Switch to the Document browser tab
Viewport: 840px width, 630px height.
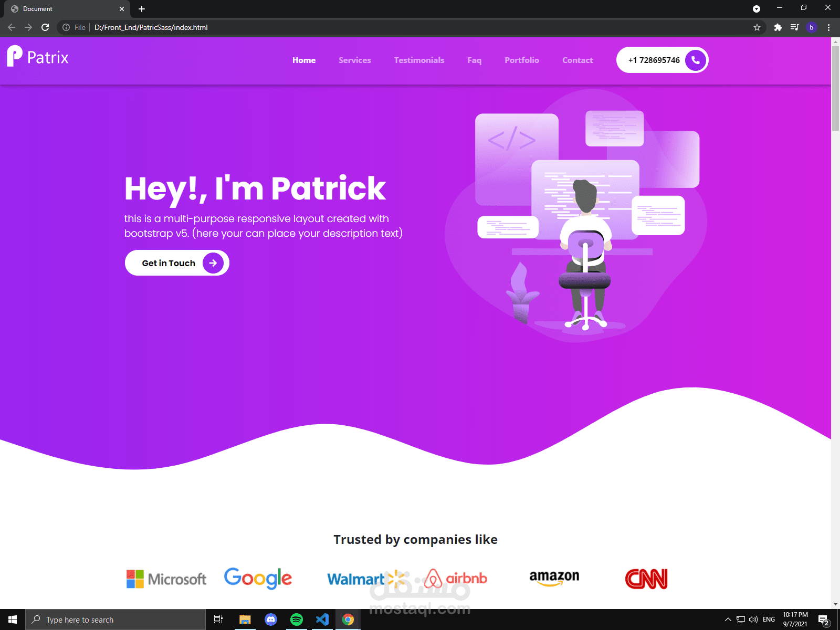point(63,8)
